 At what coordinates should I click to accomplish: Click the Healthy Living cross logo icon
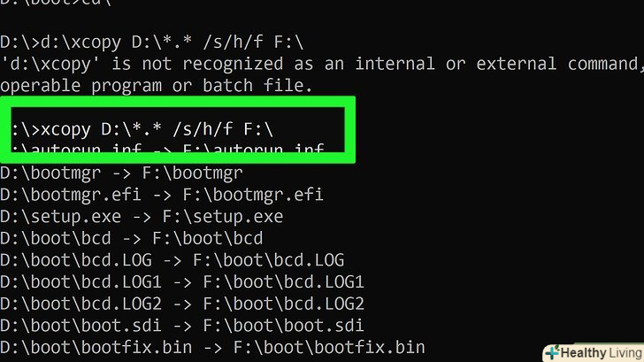point(552,352)
